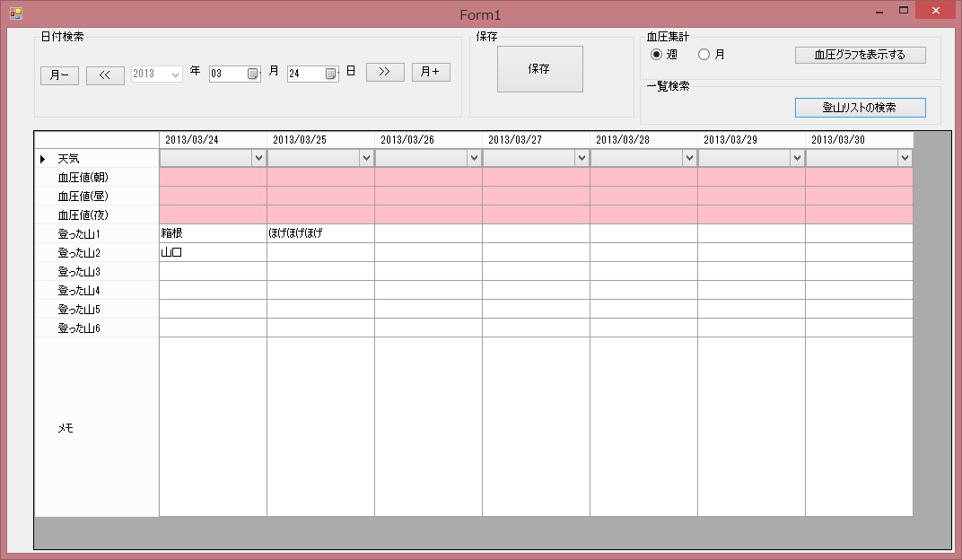Click the Form1 application icon in title bar

tap(16, 13)
